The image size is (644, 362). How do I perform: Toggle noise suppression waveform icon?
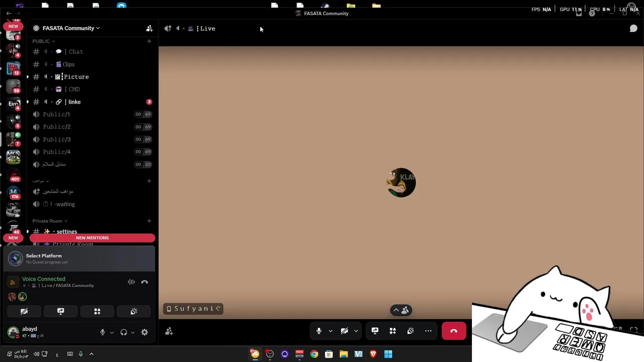[x=131, y=282]
